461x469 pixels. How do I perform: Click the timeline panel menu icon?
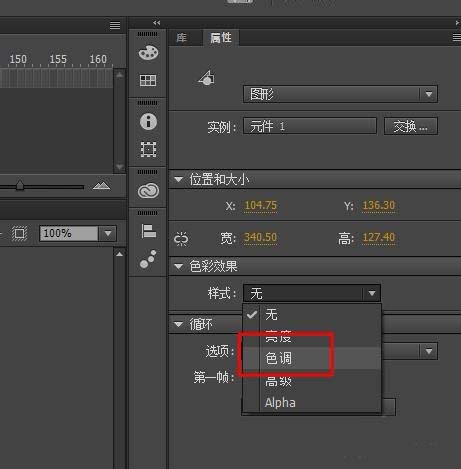coord(115,25)
